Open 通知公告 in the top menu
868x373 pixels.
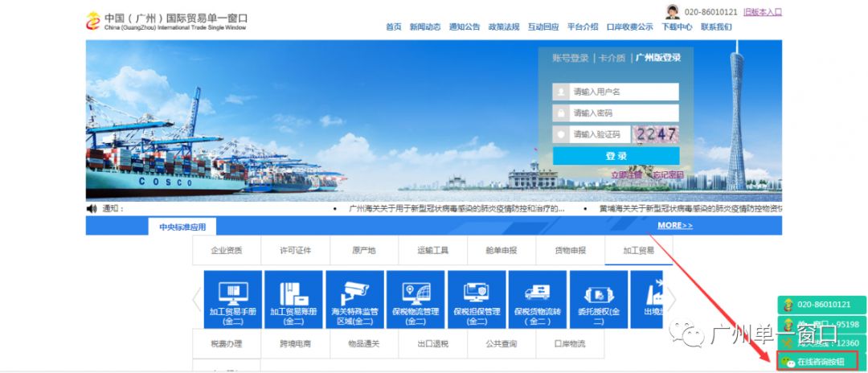465,27
